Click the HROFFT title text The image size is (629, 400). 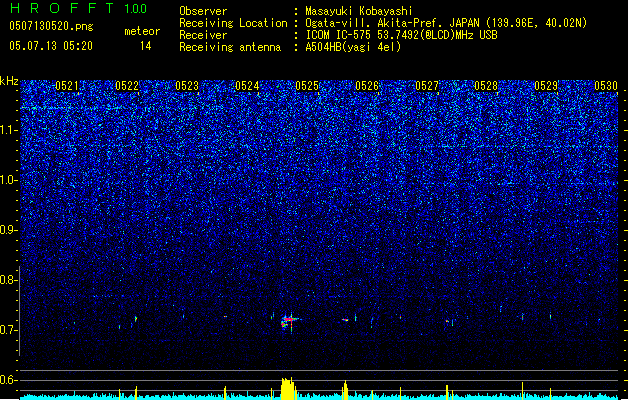coord(62,8)
